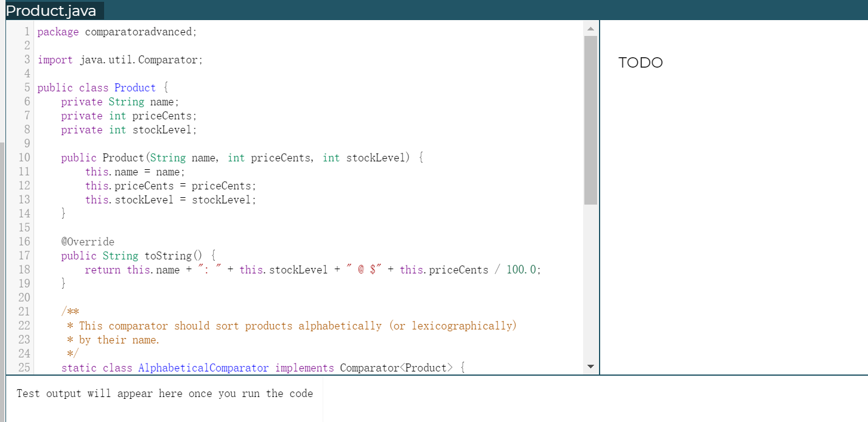Viewport: 868px width, 422px height.
Task: Click the Product constructor on line 10
Action: pyautogui.click(x=122, y=157)
